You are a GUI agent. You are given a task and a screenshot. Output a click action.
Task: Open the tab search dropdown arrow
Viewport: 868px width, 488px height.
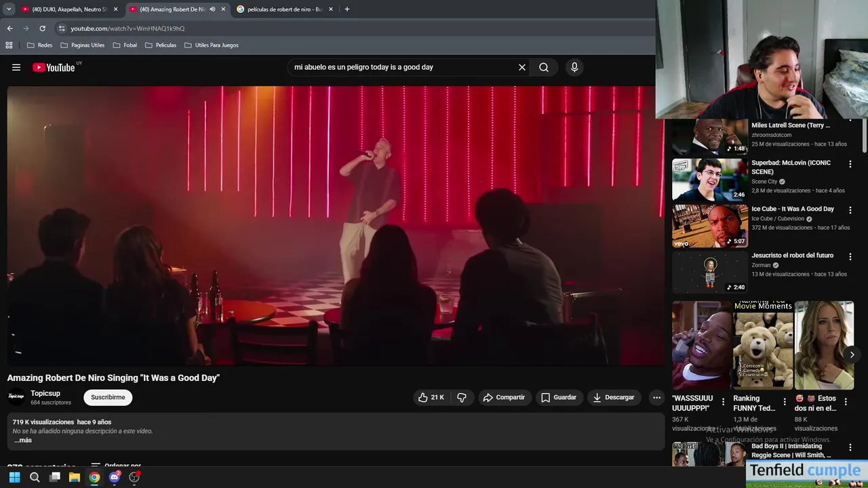click(9, 9)
